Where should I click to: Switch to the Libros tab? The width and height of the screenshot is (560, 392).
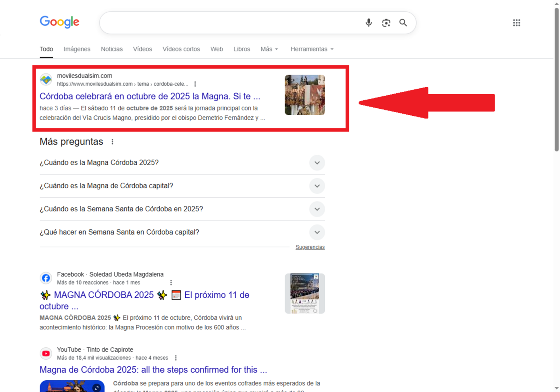[x=242, y=49]
